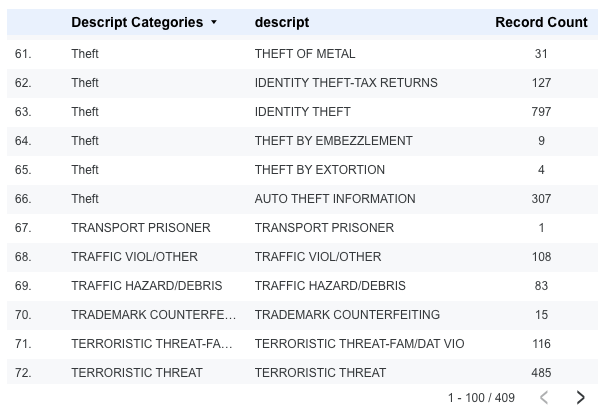Select row number 66

tap(23, 199)
